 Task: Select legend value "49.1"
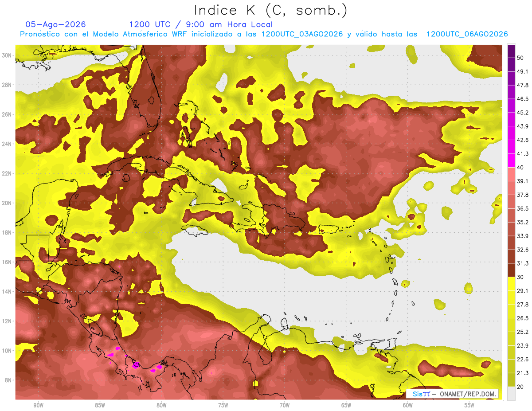click(523, 71)
